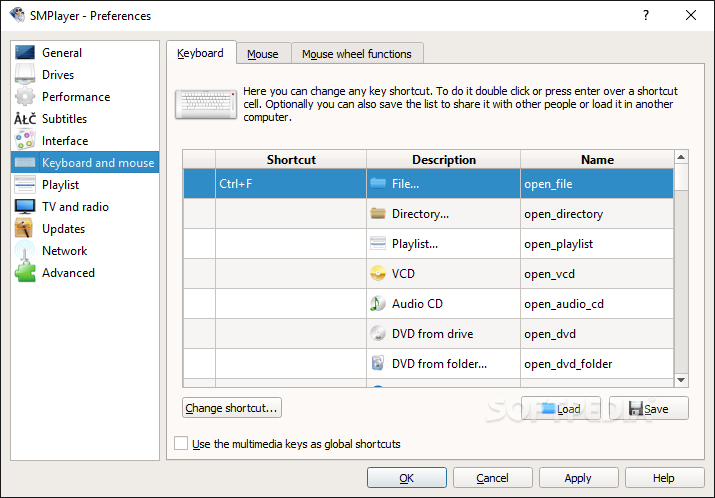The width and height of the screenshot is (715, 498).
Task: Select the open_playlist name cell
Action: (x=597, y=244)
